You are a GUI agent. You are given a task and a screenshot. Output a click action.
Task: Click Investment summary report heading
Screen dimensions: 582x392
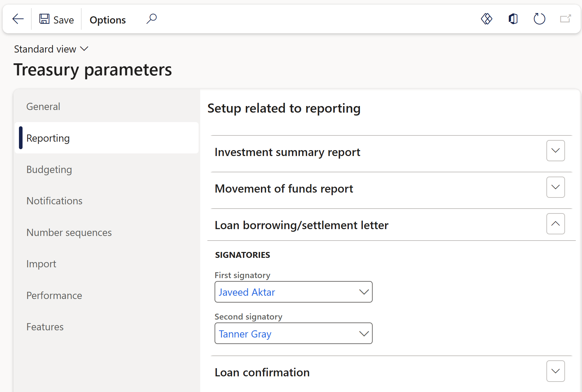click(x=287, y=152)
